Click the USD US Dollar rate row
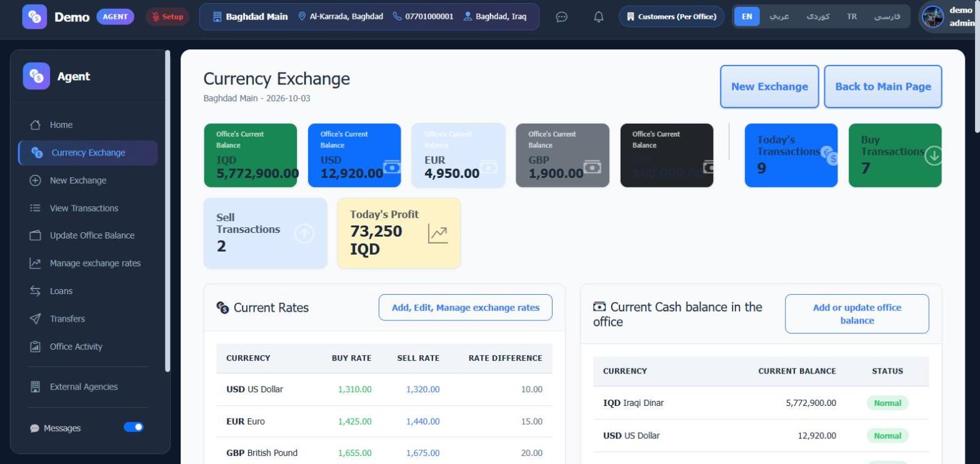 click(384, 390)
